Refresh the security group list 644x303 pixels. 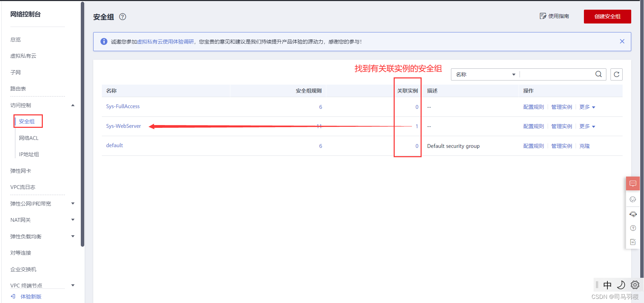tap(616, 75)
